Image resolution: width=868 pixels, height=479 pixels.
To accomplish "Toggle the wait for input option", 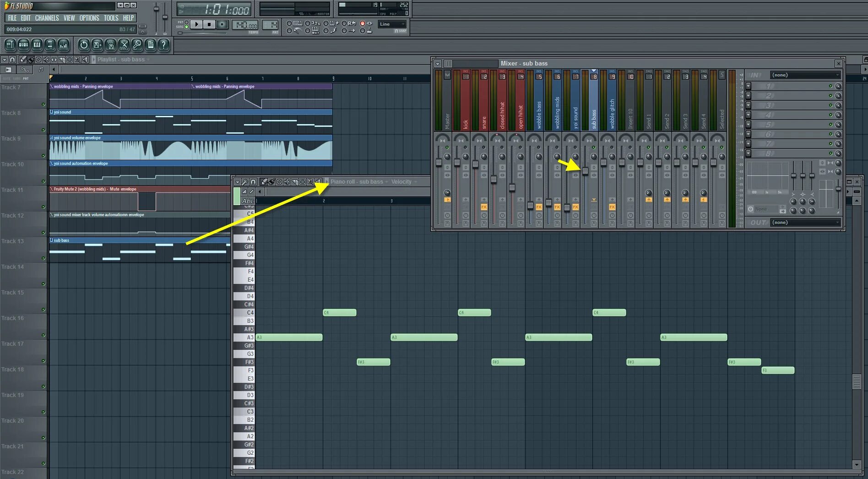I will tap(308, 31).
